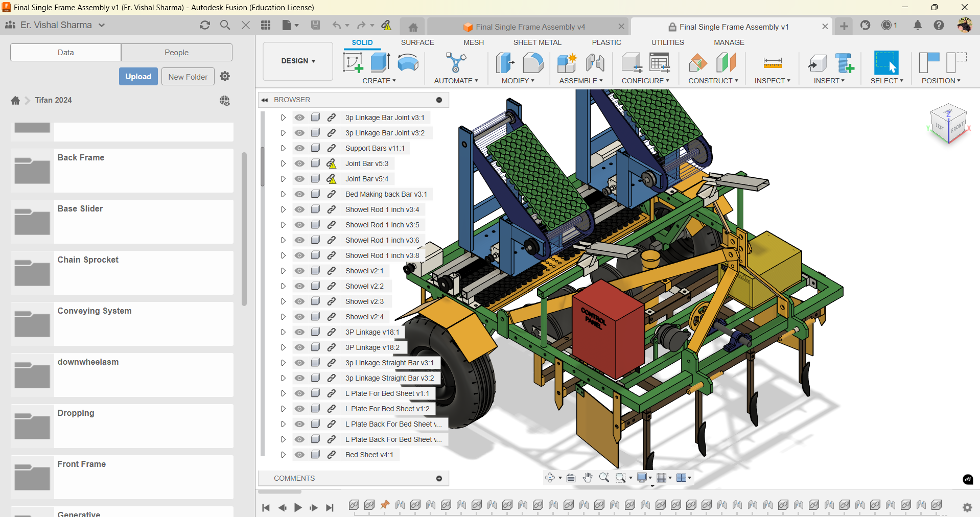This screenshot has height=517, width=980.
Task: Click the data panel vertical scrollbar
Action: pos(244,228)
